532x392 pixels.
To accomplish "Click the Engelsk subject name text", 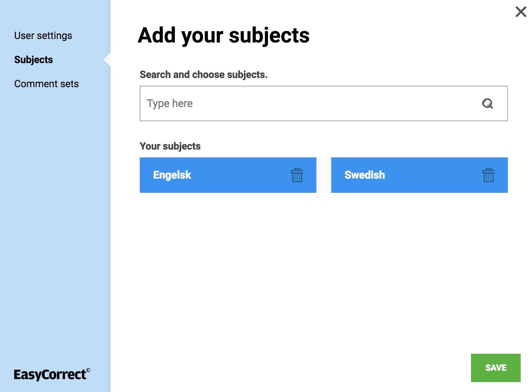I will click(x=172, y=175).
